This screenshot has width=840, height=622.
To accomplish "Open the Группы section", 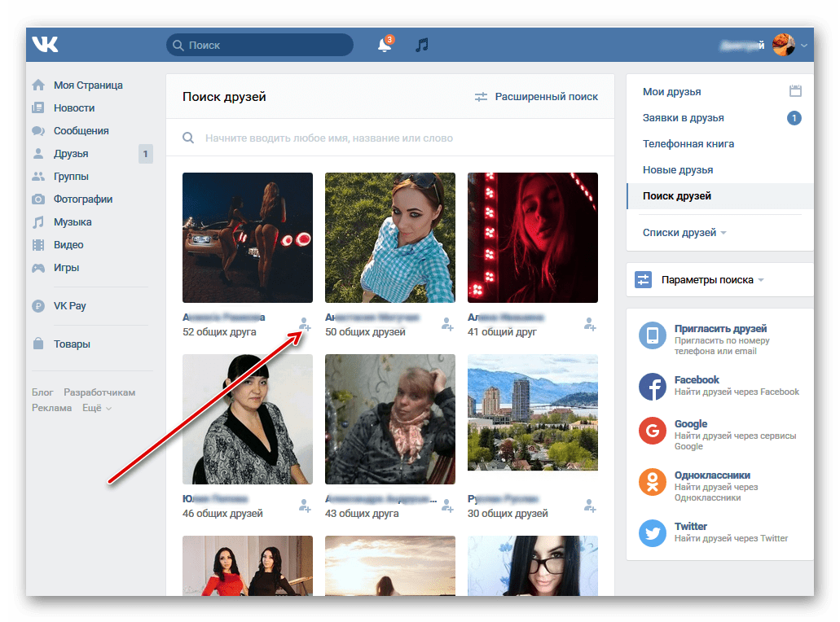I will pyautogui.click(x=71, y=176).
